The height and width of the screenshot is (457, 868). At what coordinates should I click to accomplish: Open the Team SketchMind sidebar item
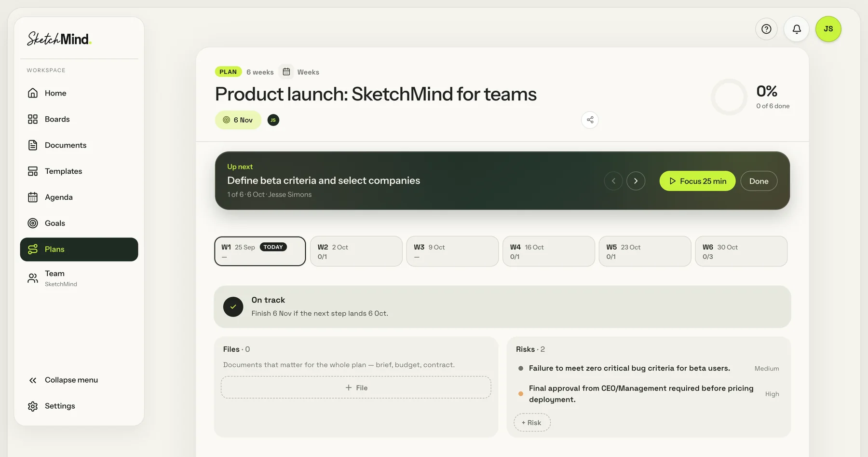pos(79,278)
